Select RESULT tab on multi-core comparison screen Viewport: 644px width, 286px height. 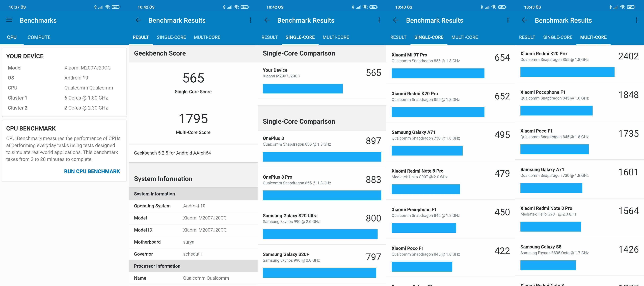click(x=527, y=37)
